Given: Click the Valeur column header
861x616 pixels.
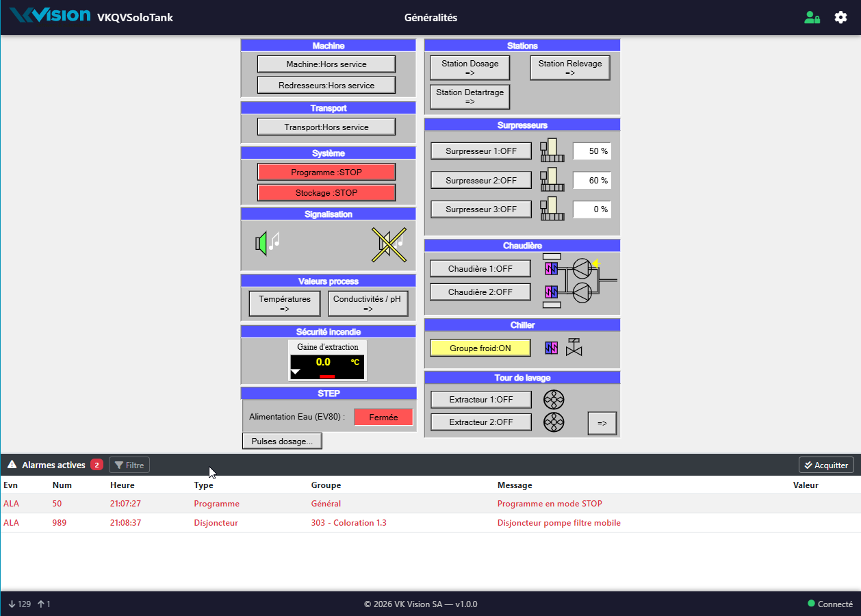Looking at the screenshot, I should click(806, 485).
